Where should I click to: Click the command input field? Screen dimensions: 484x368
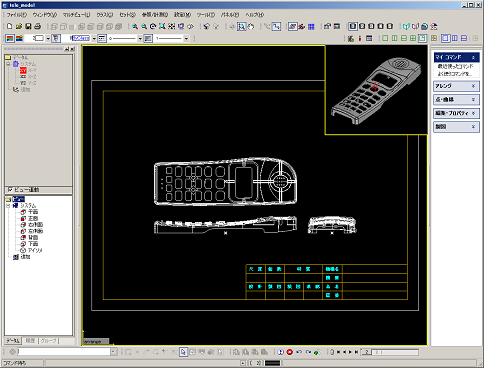(64, 352)
